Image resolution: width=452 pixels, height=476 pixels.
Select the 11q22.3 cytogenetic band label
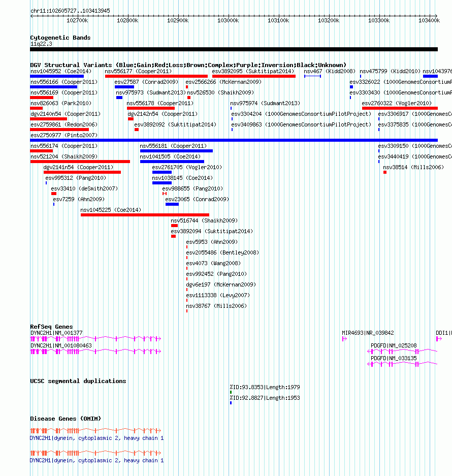41,44
